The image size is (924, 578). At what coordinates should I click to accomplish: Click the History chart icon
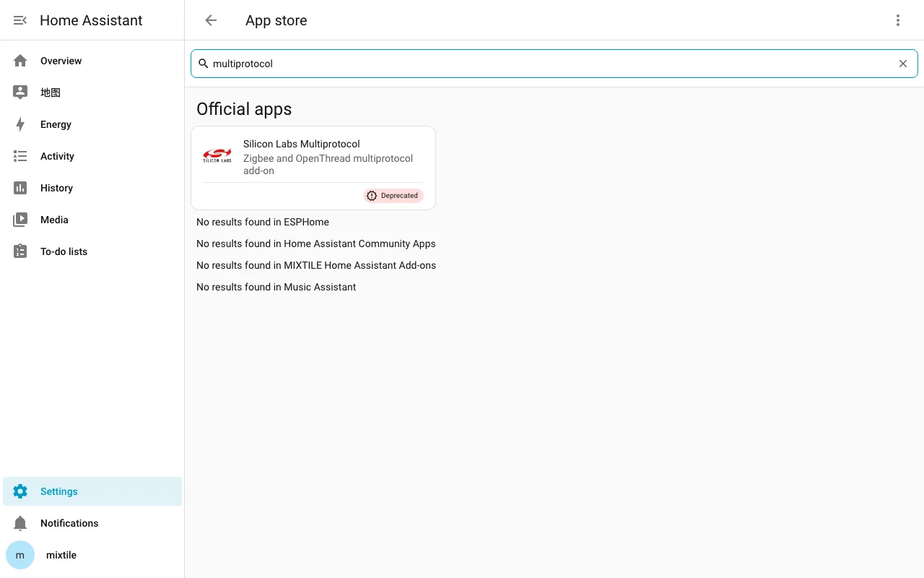coord(20,188)
